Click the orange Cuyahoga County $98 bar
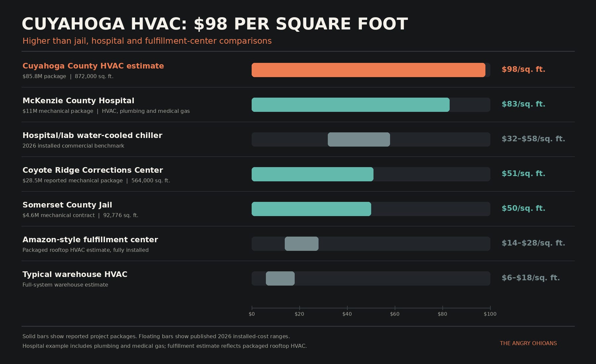Screen dimensions: 596x364 [x=369, y=70]
